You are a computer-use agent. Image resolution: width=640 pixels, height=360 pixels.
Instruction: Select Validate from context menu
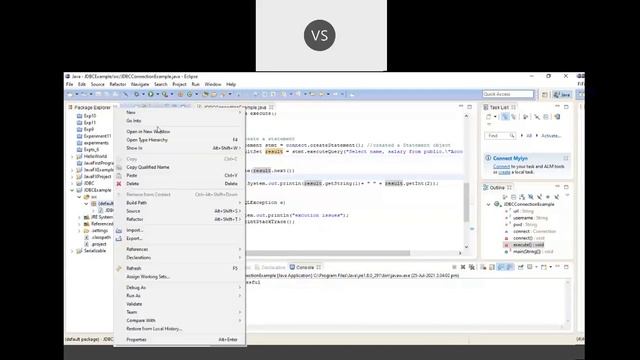[180, 304]
